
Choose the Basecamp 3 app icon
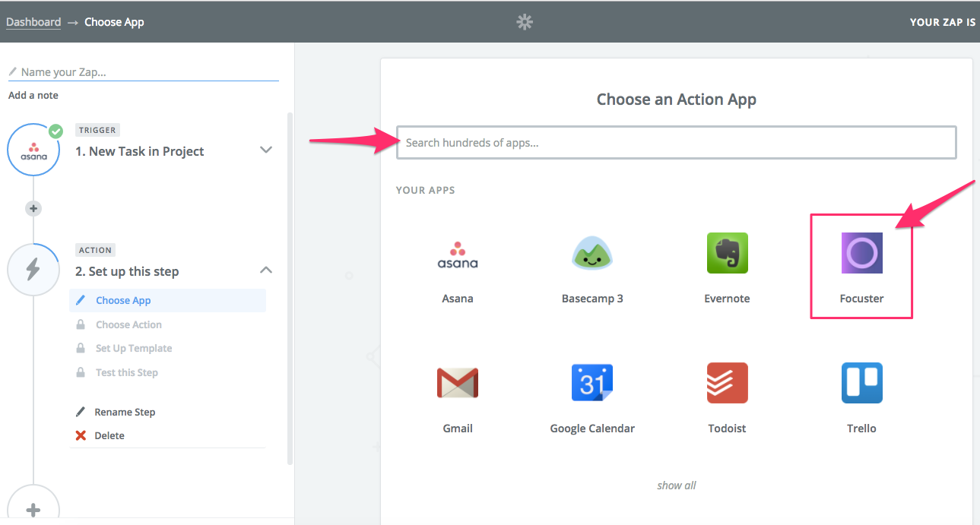click(x=592, y=253)
